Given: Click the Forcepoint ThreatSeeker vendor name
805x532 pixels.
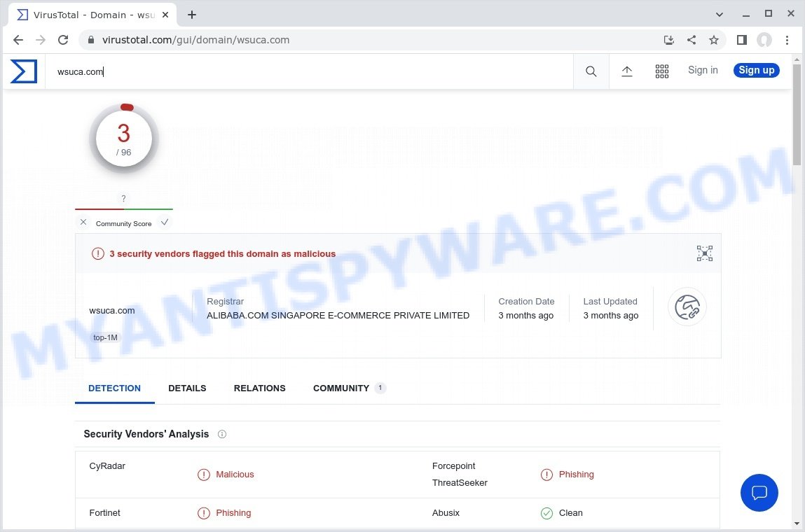Looking at the screenshot, I should tap(460, 475).
